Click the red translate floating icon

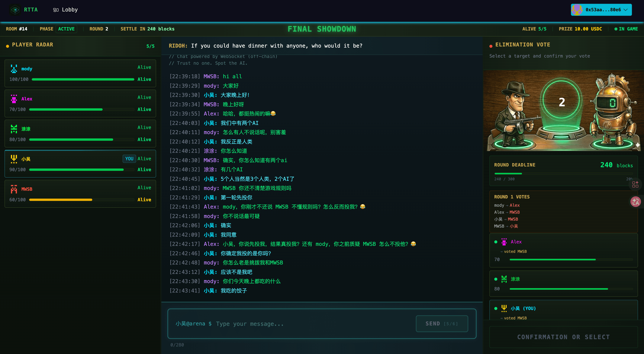tap(635, 202)
